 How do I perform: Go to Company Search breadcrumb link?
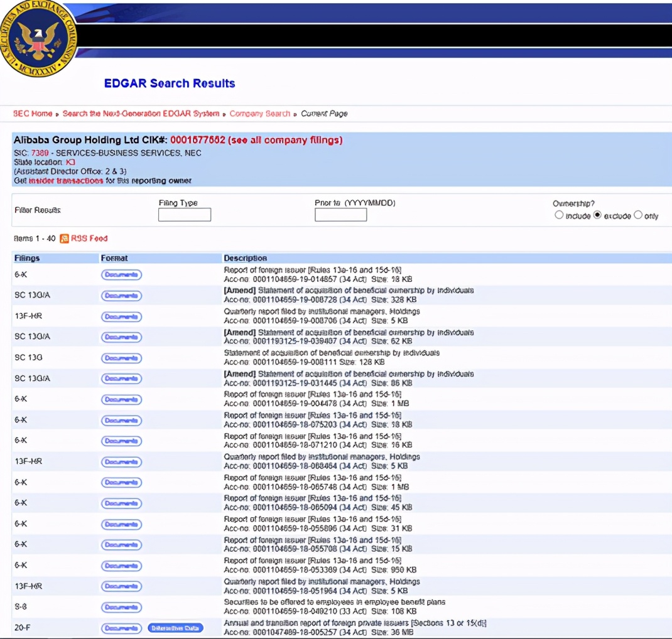point(259,114)
